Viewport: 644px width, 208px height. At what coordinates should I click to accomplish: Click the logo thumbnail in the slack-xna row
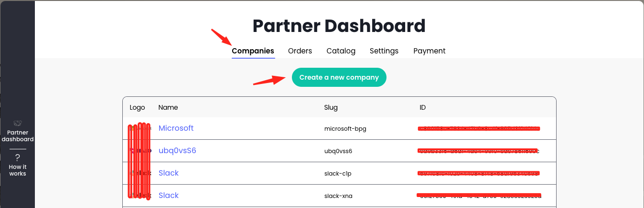tap(140, 195)
